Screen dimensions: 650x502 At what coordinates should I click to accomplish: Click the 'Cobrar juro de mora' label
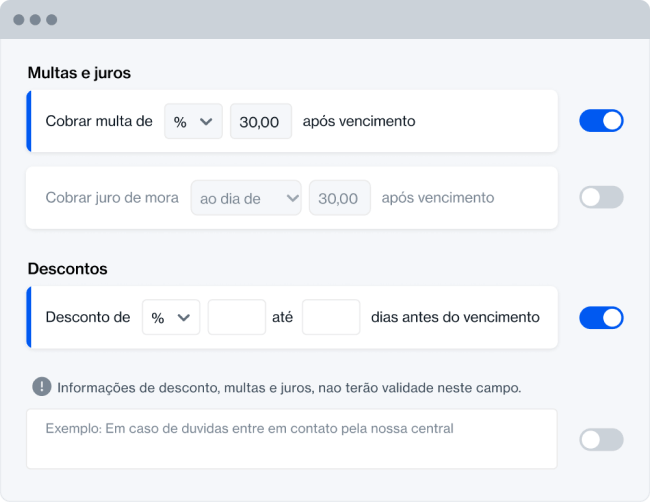112,198
